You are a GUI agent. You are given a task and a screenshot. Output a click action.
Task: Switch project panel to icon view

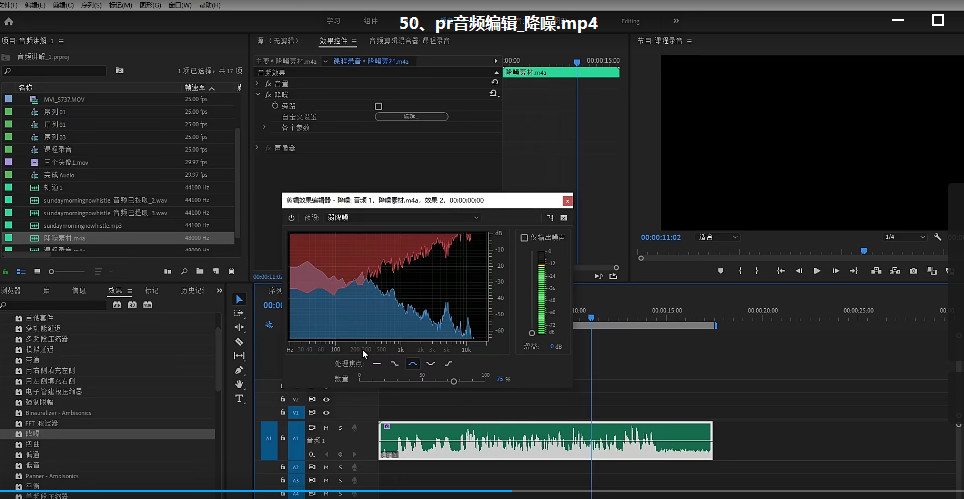[37, 271]
